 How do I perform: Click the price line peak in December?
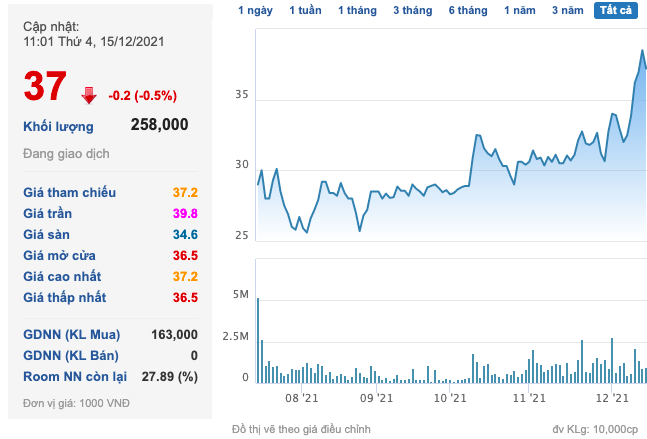642,50
